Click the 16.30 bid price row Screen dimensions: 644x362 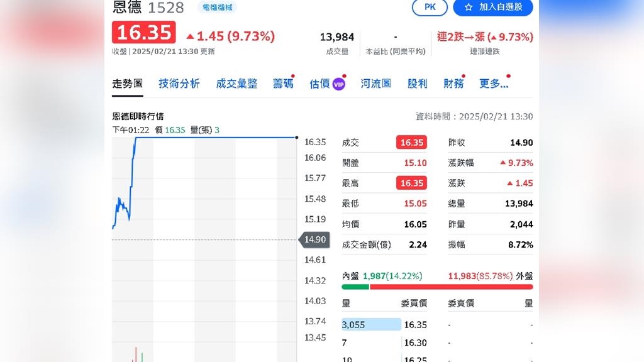(x=384, y=343)
